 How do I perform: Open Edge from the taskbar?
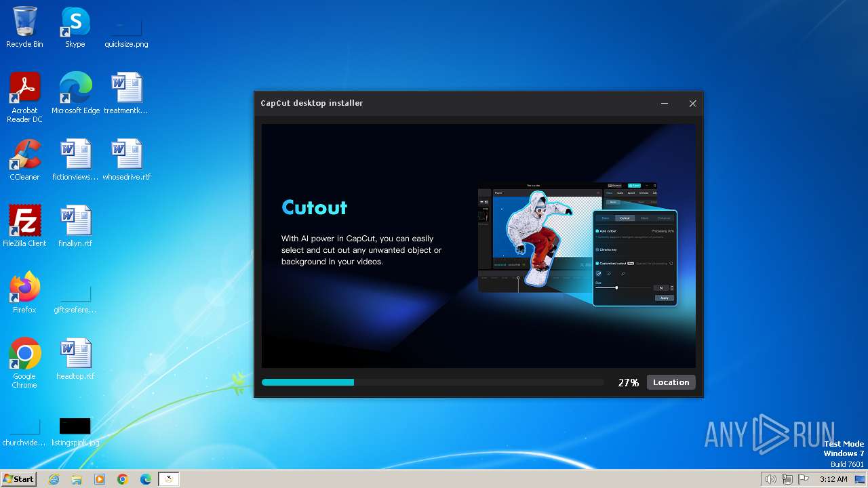point(146,479)
